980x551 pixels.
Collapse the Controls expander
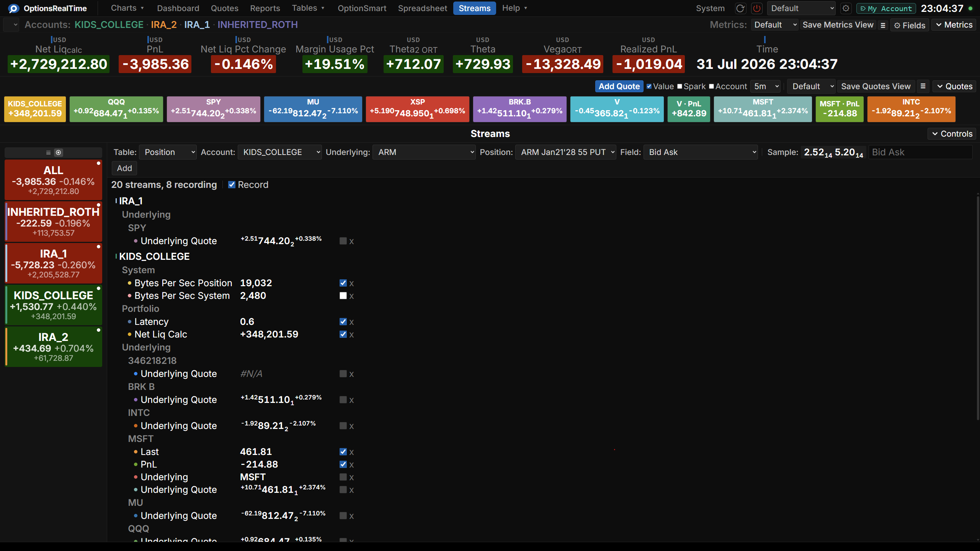click(x=952, y=134)
